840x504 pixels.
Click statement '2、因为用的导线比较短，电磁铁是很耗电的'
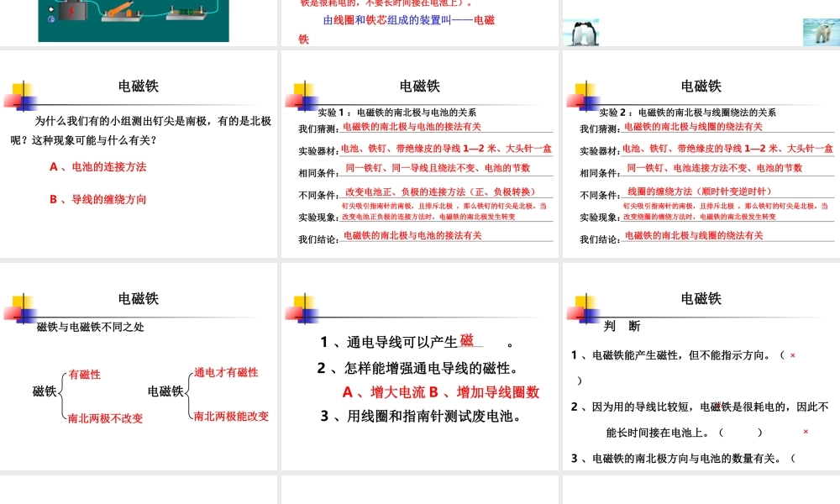point(700,407)
